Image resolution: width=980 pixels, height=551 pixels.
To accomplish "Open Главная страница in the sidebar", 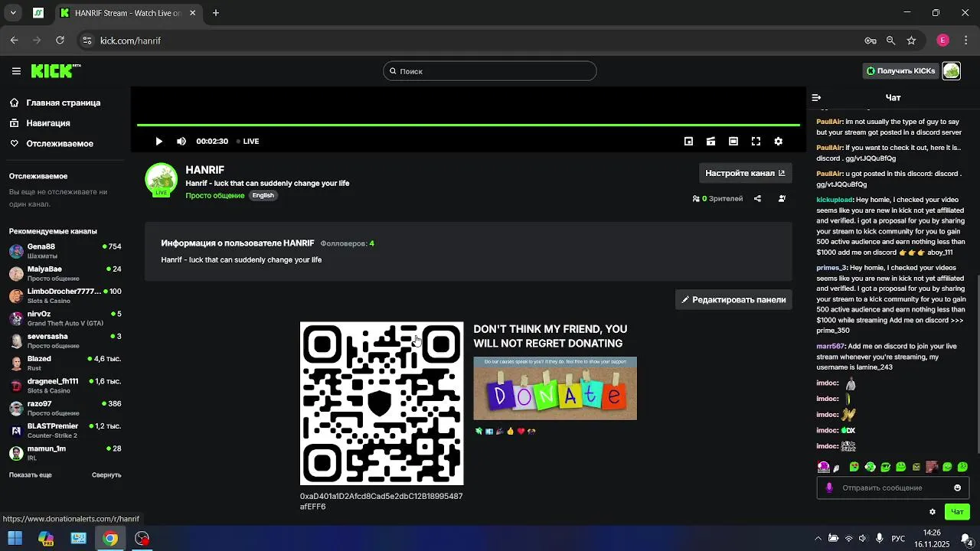I will (65, 103).
